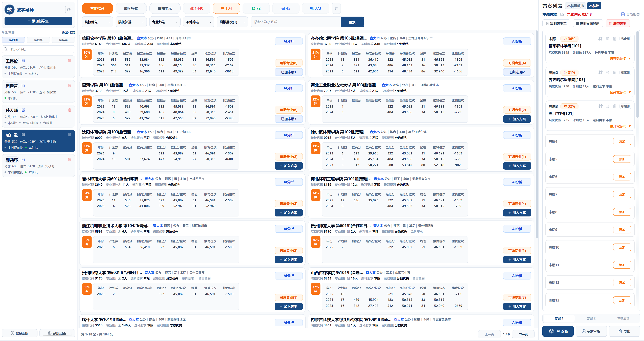Click edit icon next to 赵广发
The height and width of the screenshot is (341, 644).
23,135
